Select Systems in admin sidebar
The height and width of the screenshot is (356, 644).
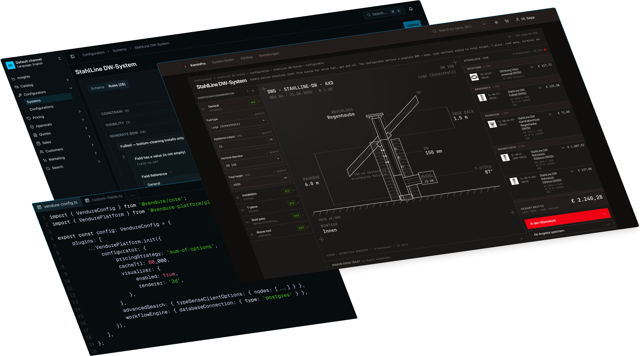(48, 99)
